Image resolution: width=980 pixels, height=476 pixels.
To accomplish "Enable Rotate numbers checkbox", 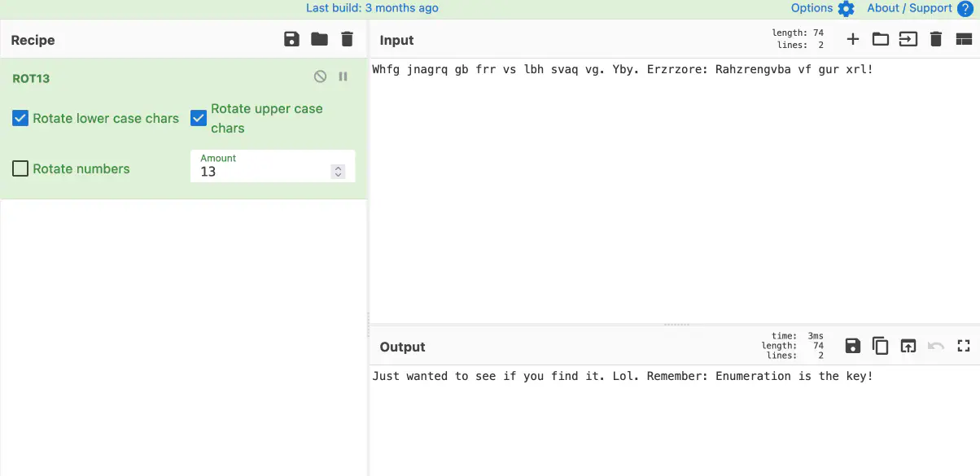I will [20, 169].
